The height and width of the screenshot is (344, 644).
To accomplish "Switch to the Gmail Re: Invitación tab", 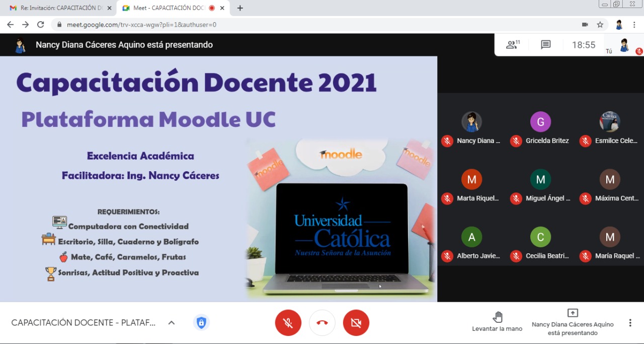I will [x=59, y=8].
